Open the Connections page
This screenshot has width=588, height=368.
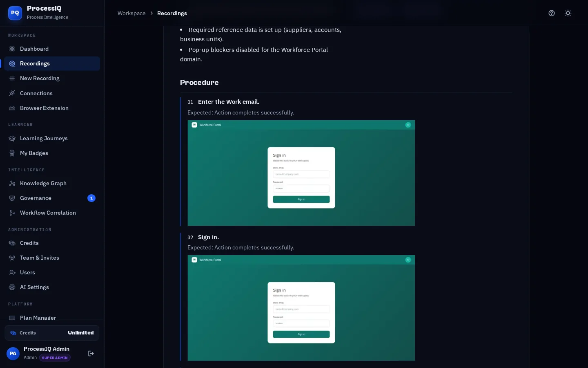[52, 93]
